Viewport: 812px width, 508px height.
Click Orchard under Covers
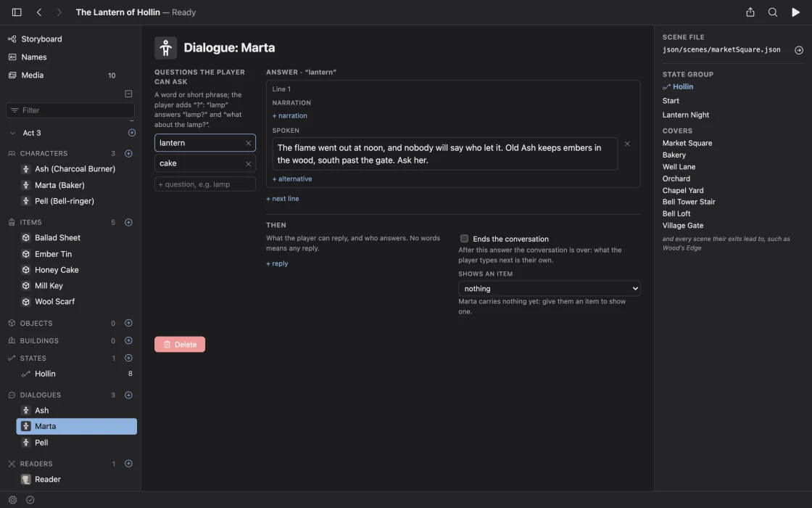(x=676, y=179)
